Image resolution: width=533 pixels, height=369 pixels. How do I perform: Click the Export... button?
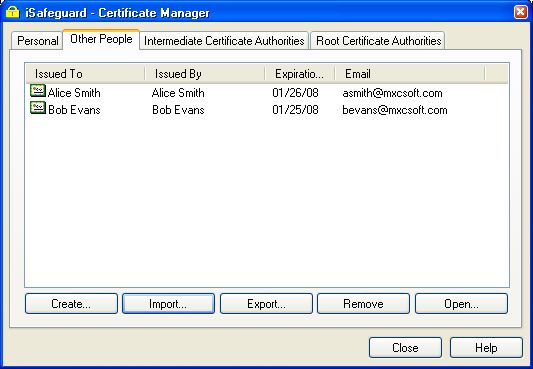[x=266, y=304]
